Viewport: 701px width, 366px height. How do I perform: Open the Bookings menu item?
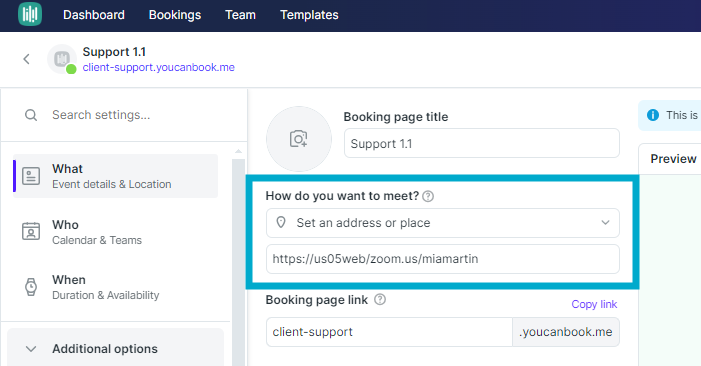pyautogui.click(x=175, y=15)
